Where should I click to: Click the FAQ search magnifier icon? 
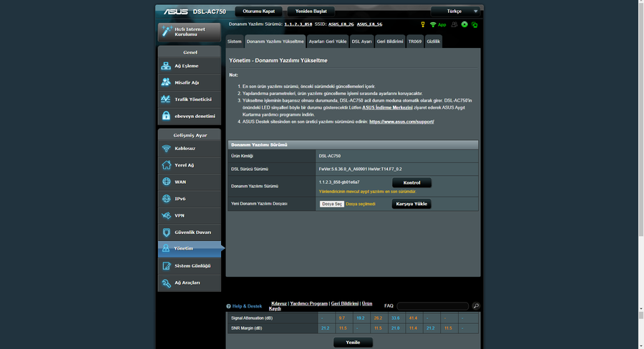point(476,306)
